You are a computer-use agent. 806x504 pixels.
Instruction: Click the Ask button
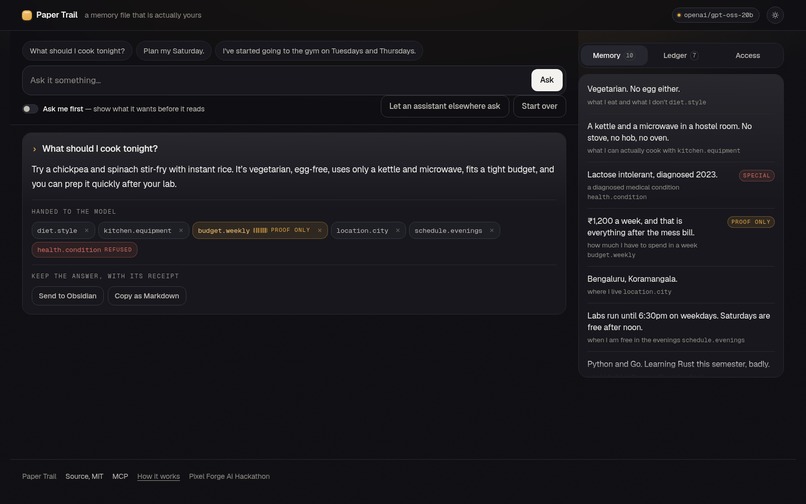(x=546, y=80)
